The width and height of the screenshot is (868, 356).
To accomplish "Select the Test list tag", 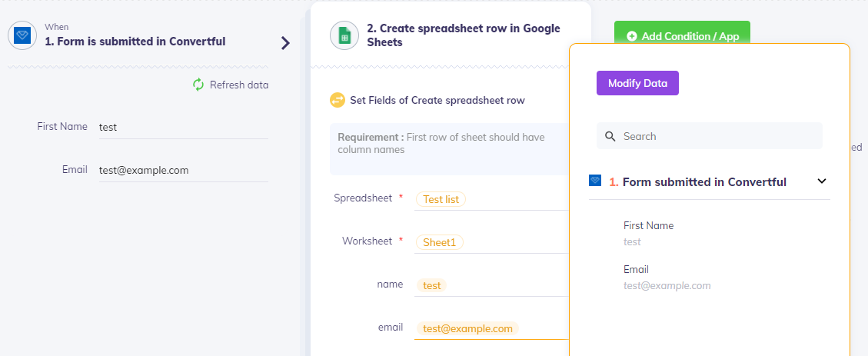I will point(441,199).
